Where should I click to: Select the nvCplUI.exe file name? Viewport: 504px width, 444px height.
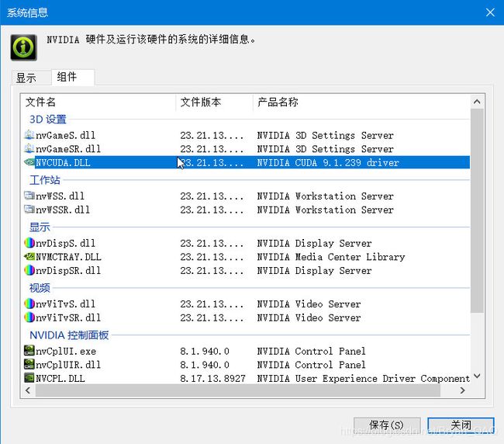(66, 351)
